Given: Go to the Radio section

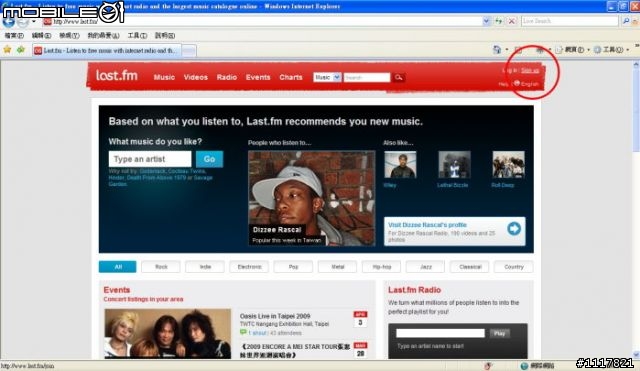Looking at the screenshot, I should point(227,77).
